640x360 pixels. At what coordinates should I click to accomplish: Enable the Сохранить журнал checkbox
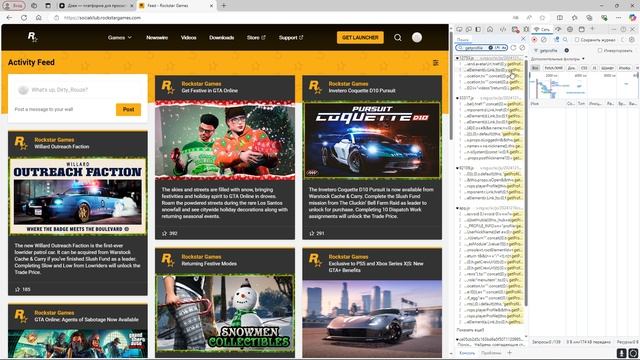click(x=577, y=40)
